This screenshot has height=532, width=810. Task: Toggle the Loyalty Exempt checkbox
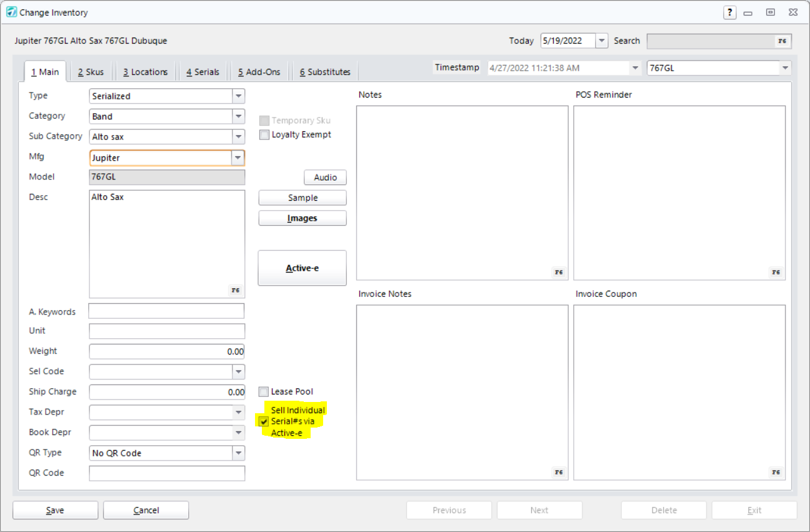[x=264, y=134]
